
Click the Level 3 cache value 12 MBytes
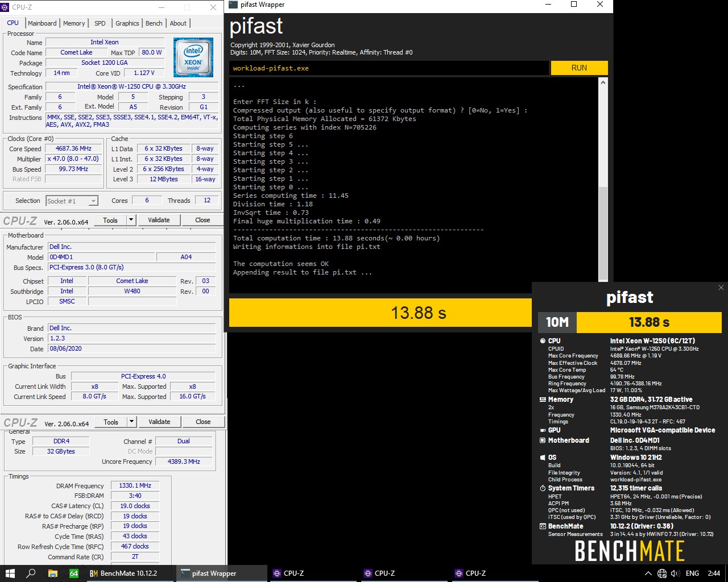pyautogui.click(x=164, y=179)
